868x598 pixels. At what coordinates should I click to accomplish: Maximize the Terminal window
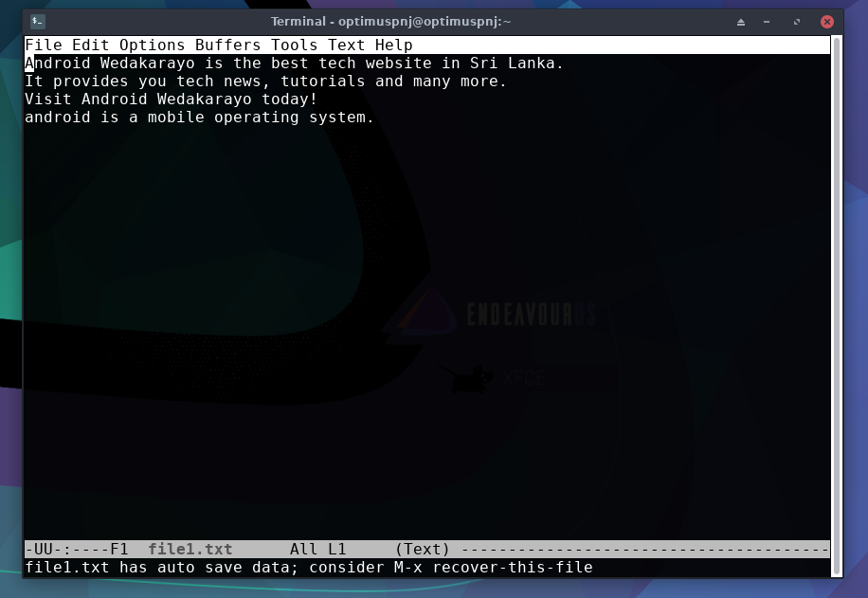[x=797, y=22]
